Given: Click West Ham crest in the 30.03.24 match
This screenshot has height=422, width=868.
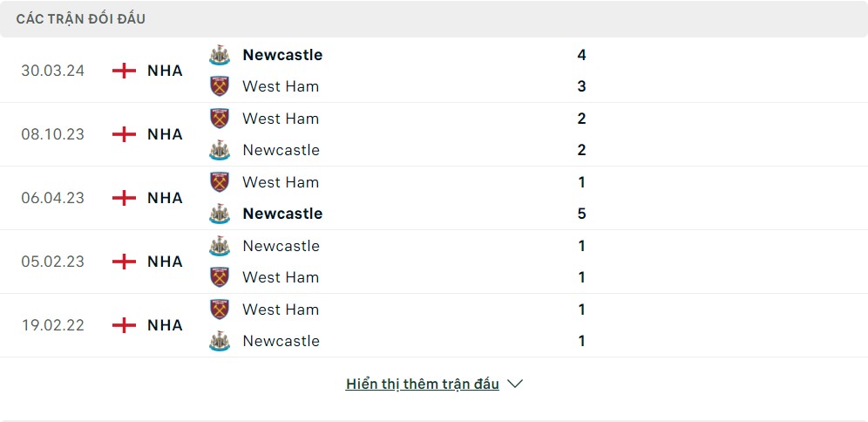Looking at the screenshot, I should click(x=220, y=86).
